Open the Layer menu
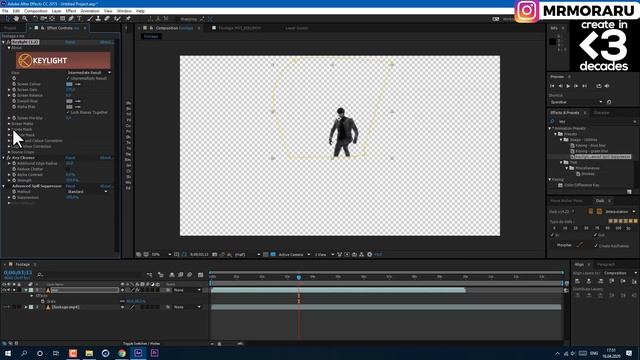Viewport: 640px width, 360px height. tap(56, 11)
